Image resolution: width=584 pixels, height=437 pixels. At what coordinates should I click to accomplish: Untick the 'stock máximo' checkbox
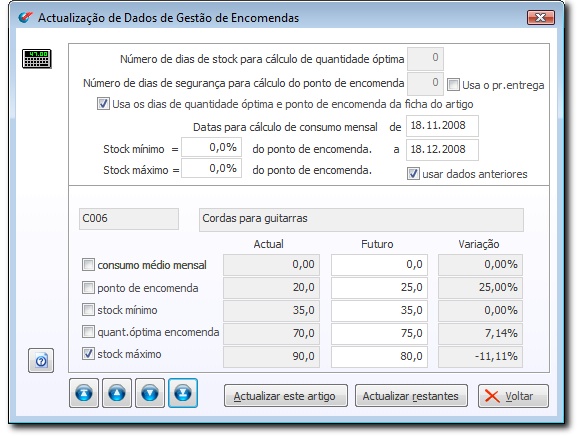tap(88, 354)
